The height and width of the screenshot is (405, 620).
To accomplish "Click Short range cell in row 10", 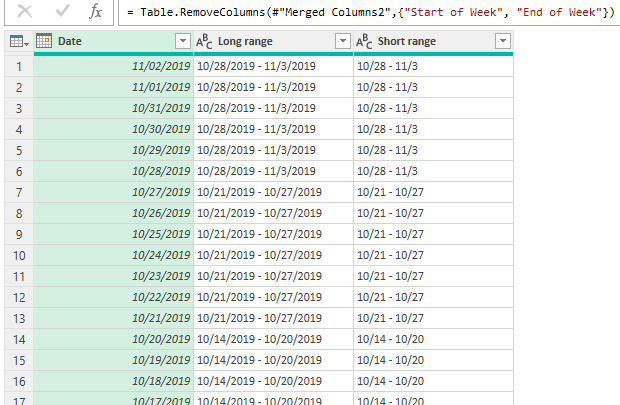I will [x=433, y=255].
